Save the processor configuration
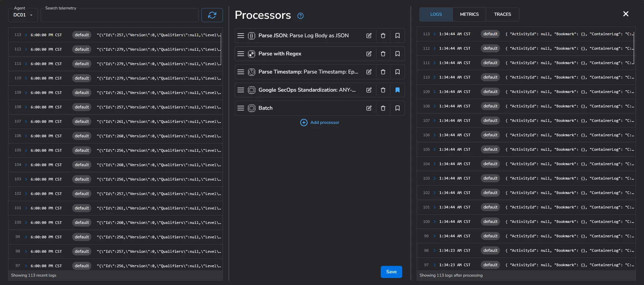644x285 pixels. (391, 272)
